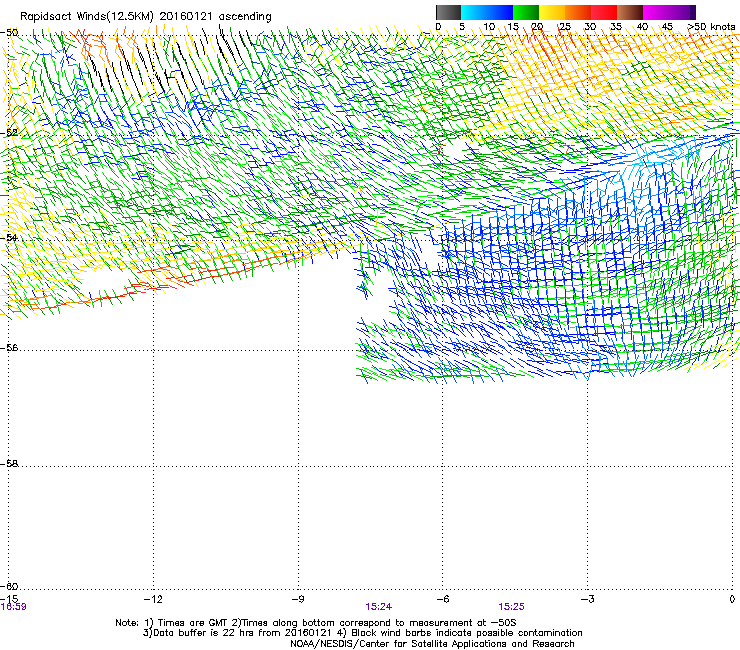Click the data buffer note line
740x650 pixels.
click(x=362, y=633)
